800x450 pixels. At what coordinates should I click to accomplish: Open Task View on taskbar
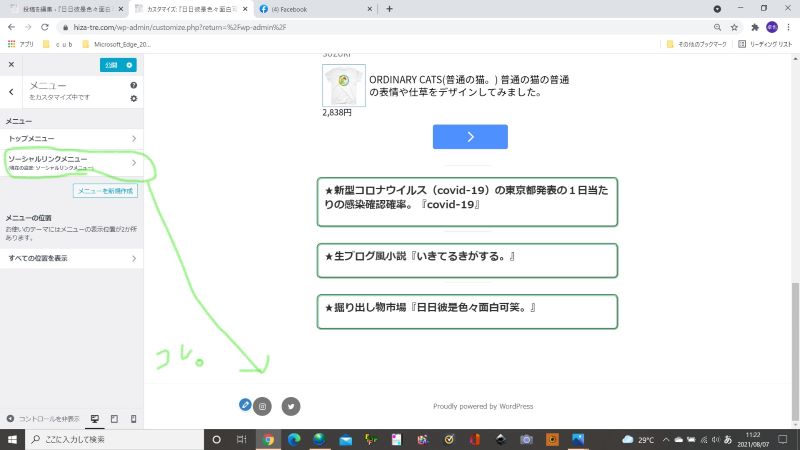tap(241, 439)
